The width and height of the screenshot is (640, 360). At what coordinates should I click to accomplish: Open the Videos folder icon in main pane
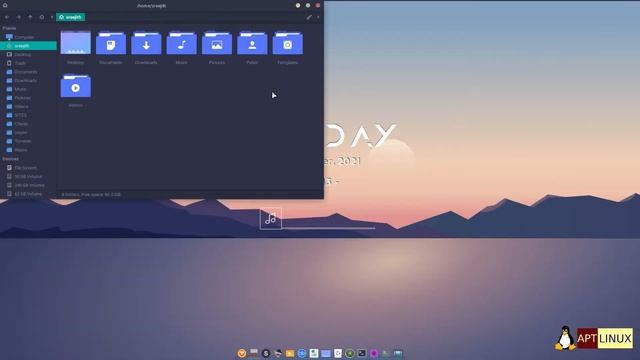[x=76, y=86]
